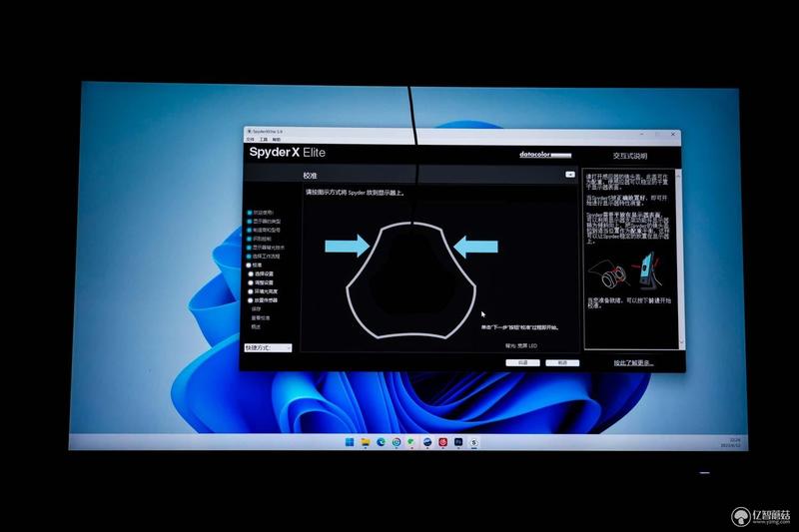The width and height of the screenshot is (799, 532).
Task: Go to the 制造商和型号 step
Action: [x=264, y=231]
